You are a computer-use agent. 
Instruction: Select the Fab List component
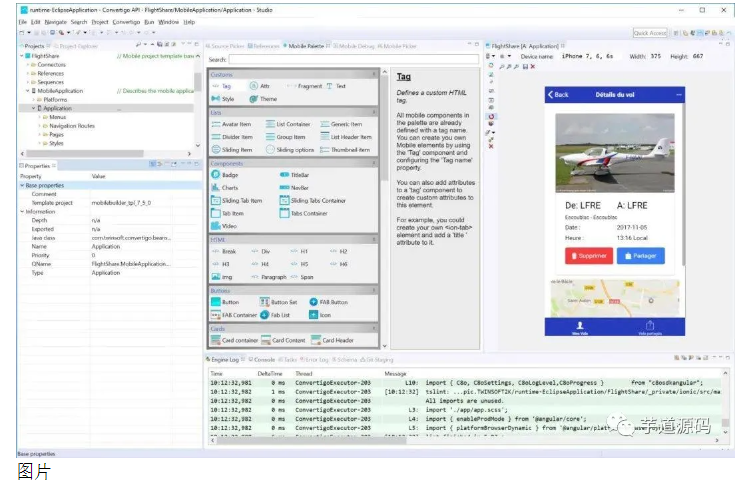pyautogui.click(x=275, y=315)
